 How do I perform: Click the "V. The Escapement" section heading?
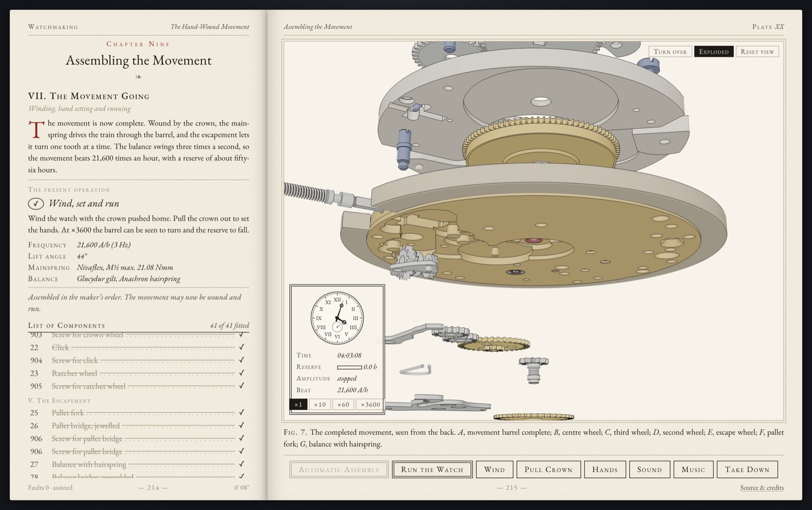[59, 400]
